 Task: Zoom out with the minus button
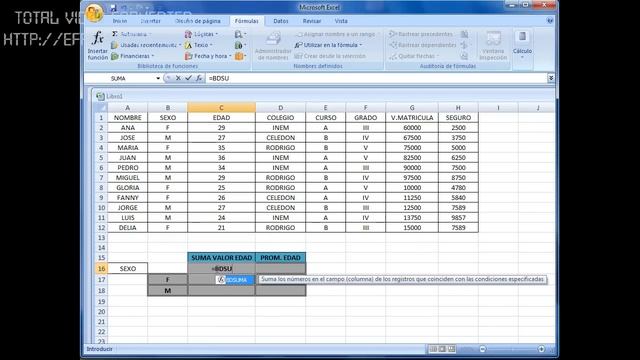(483, 349)
